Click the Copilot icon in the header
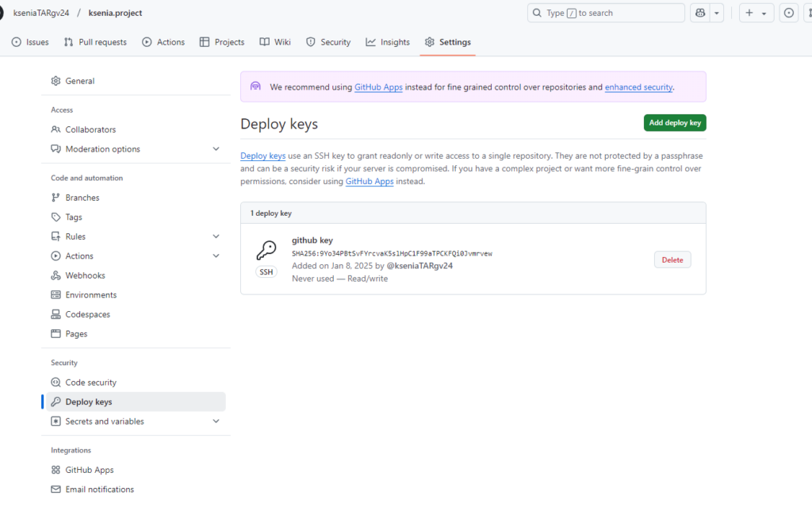The image size is (812, 519). click(x=700, y=13)
